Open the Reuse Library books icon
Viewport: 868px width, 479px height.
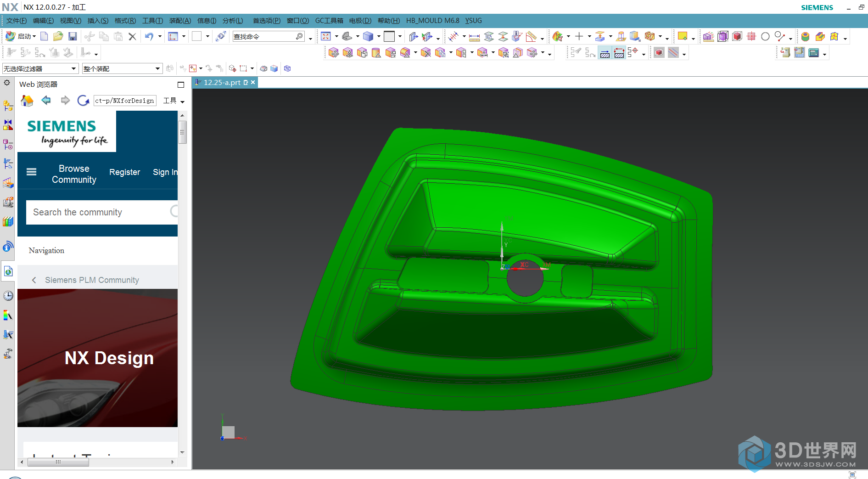(x=8, y=221)
